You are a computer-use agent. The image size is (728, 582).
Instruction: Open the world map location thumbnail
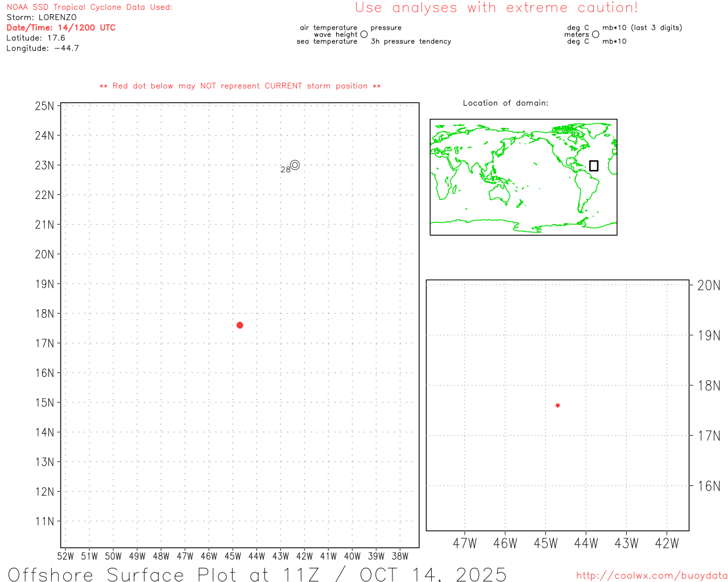point(523,177)
